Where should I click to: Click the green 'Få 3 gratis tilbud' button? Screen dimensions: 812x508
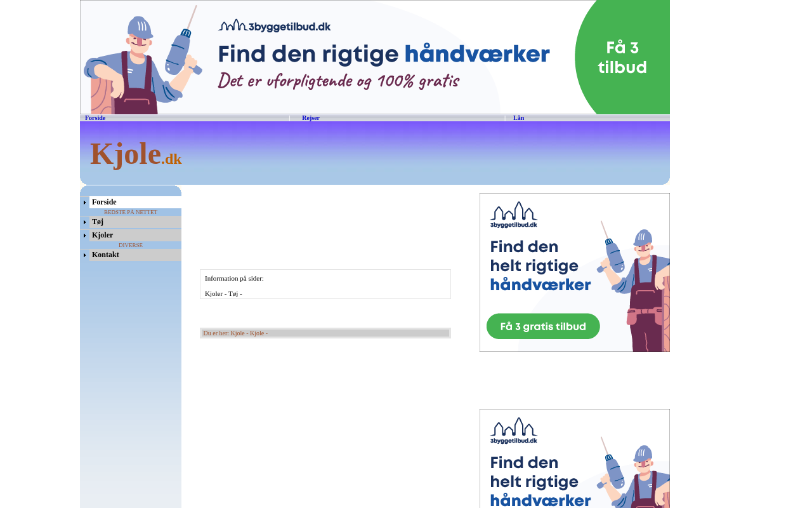point(543,326)
